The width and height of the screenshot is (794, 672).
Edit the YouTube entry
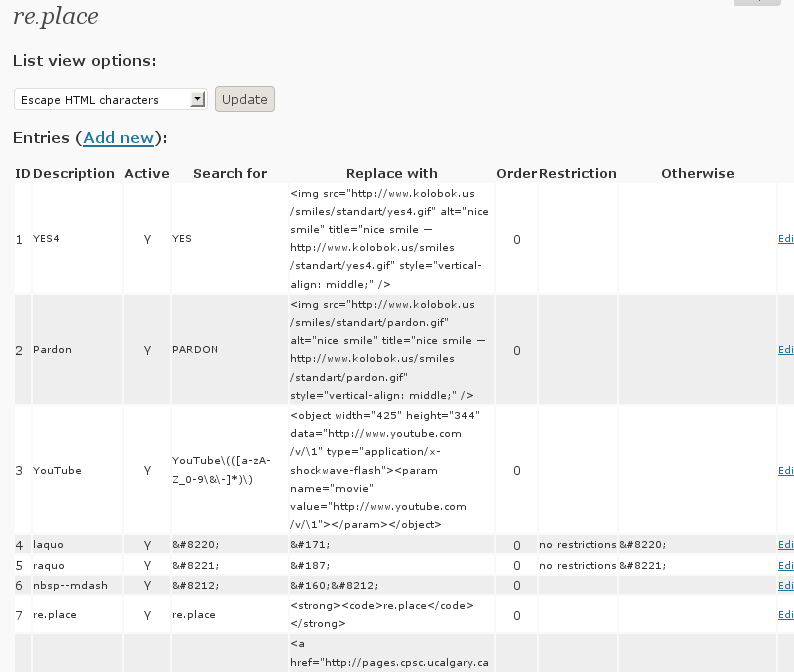[786, 470]
